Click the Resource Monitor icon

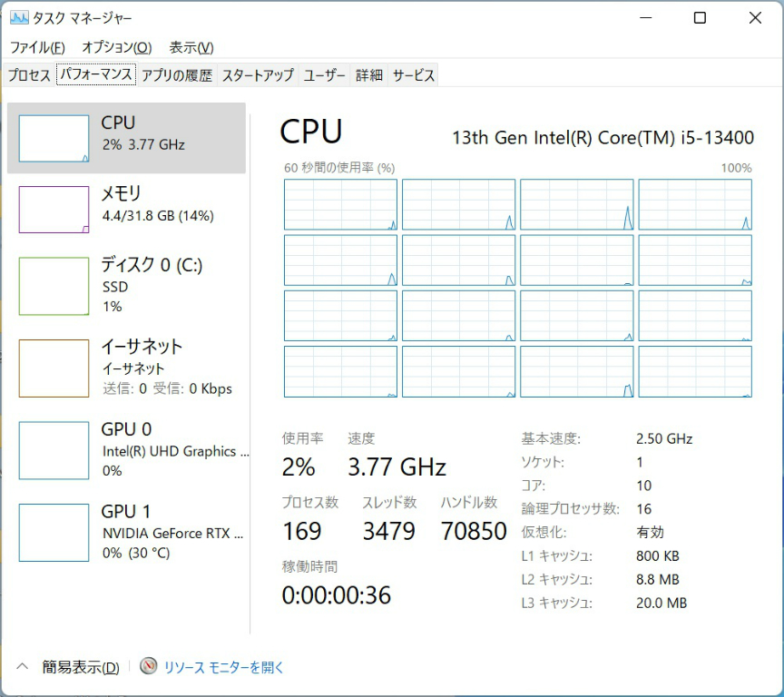(x=149, y=667)
